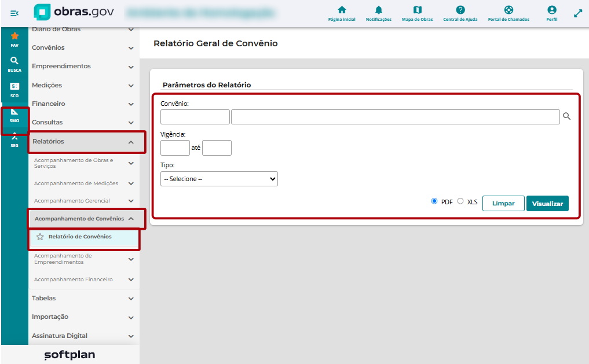Expand the Importação menu section
This screenshot has height=364, width=589.
coord(83,317)
